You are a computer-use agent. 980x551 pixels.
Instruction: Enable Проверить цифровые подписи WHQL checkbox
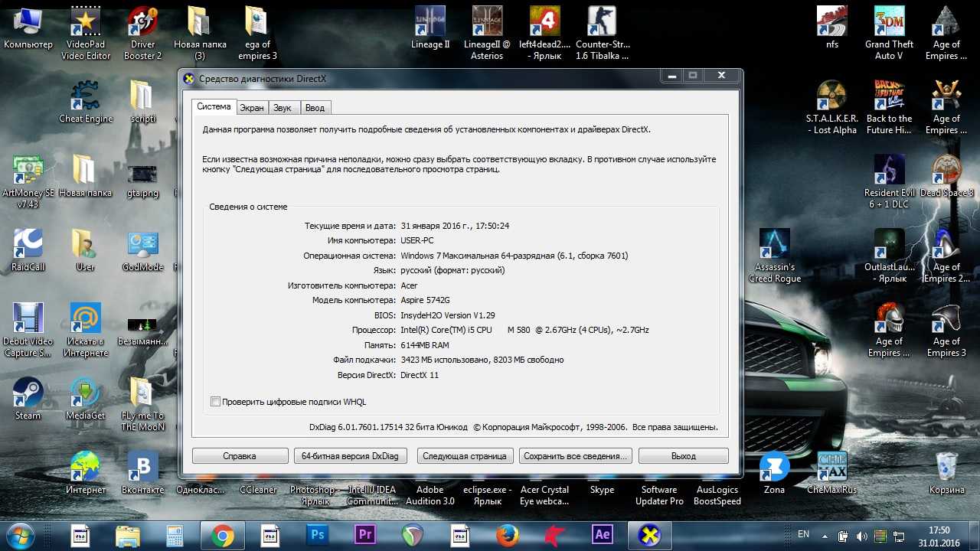point(215,402)
